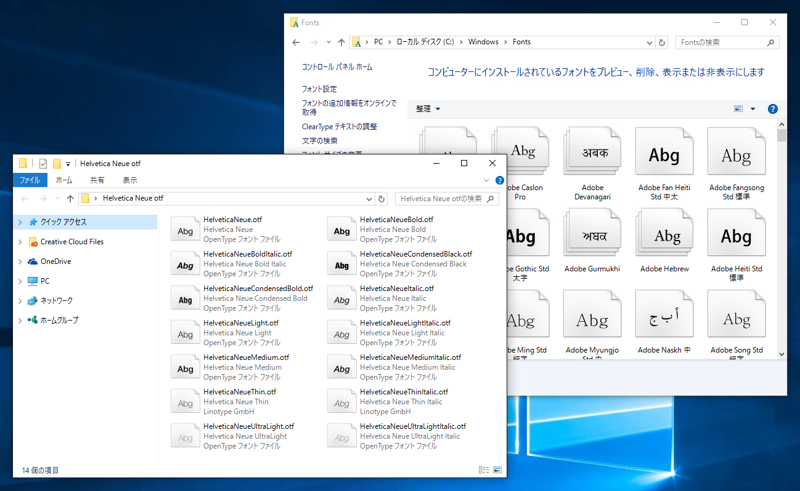800x491 pixels.
Task: Select HelveticaNeueThinItalic.otf font icon
Action: pyautogui.click(x=341, y=402)
